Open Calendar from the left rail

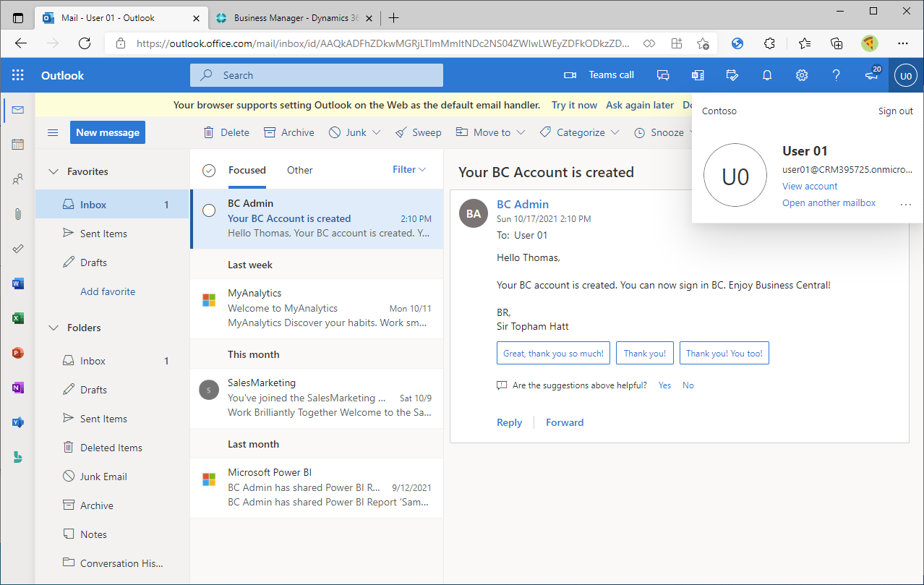click(17, 143)
